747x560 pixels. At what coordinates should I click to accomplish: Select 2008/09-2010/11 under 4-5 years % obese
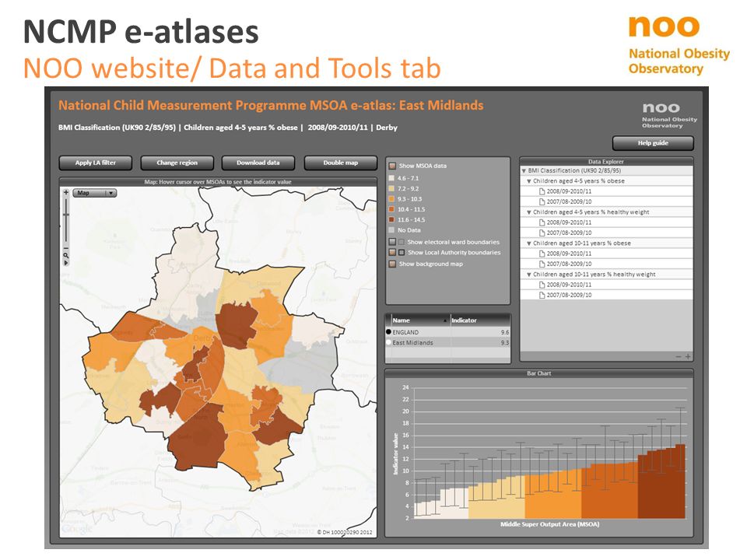pyautogui.click(x=606, y=191)
